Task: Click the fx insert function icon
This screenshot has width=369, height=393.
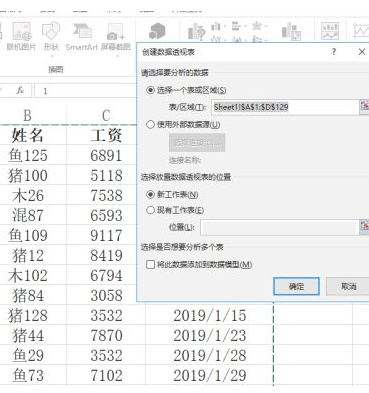Action: [x=20, y=90]
